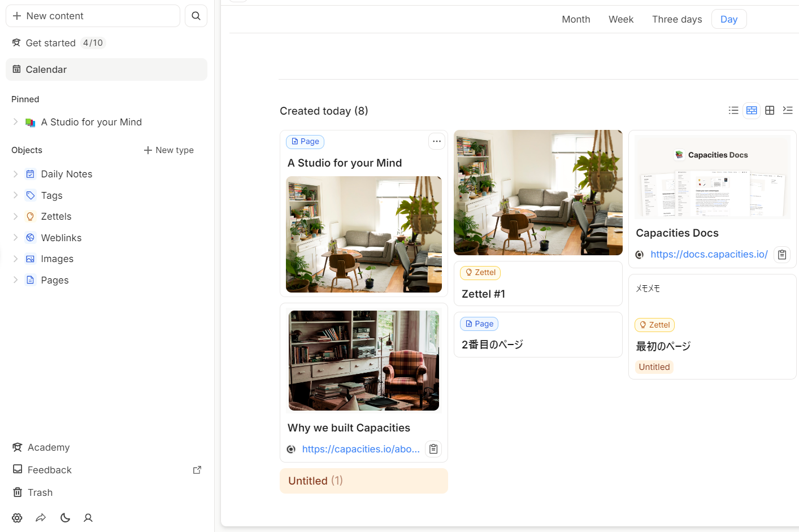The height and width of the screenshot is (532, 799).
Task: Open your account profile
Action: point(88,518)
